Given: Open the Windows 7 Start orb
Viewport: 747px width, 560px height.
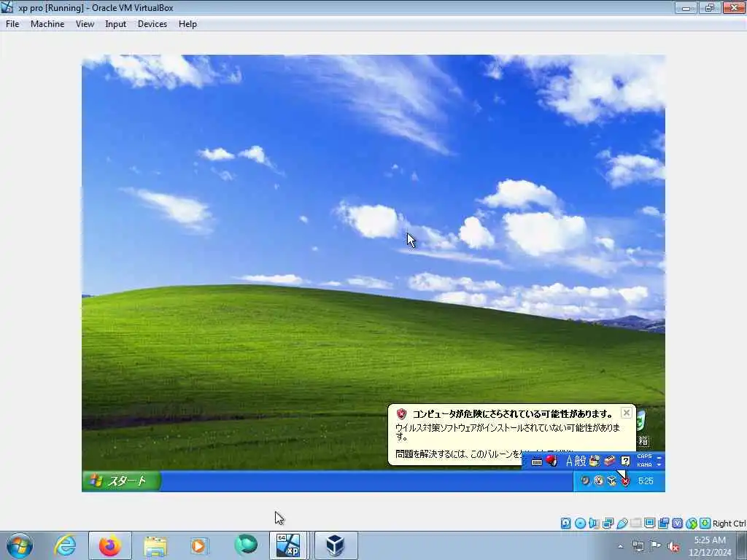Looking at the screenshot, I should pos(20,545).
